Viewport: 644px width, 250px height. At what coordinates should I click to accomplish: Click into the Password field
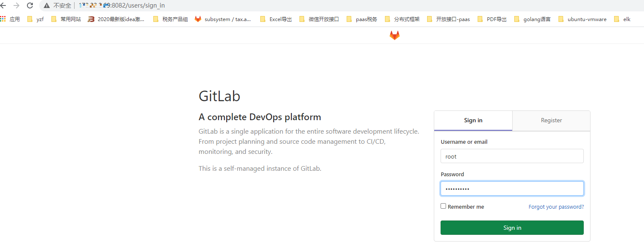(x=512, y=188)
